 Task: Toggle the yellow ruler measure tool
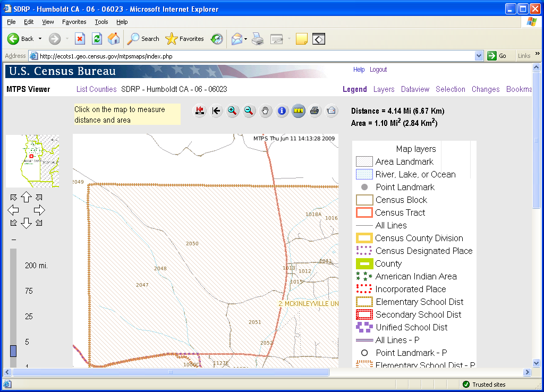(x=299, y=111)
